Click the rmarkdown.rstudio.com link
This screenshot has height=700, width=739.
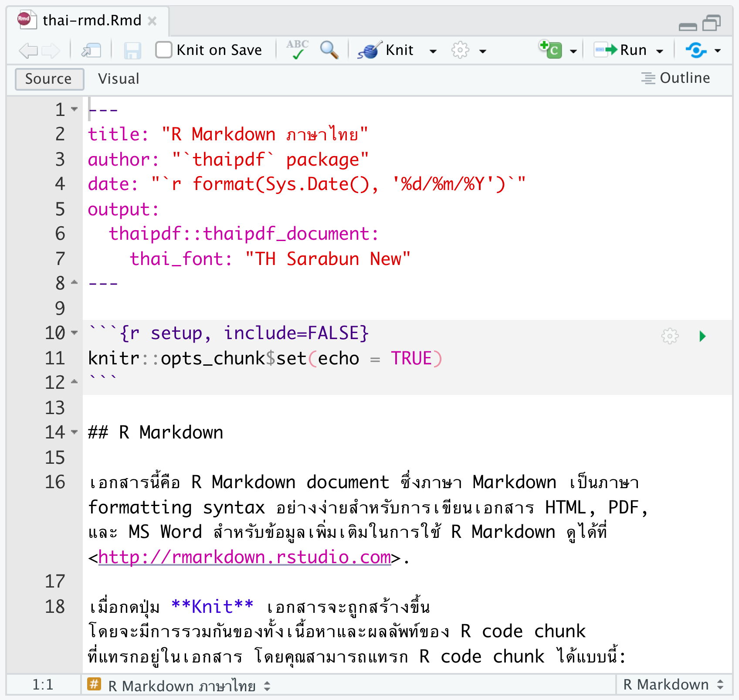tap(244, 557)
